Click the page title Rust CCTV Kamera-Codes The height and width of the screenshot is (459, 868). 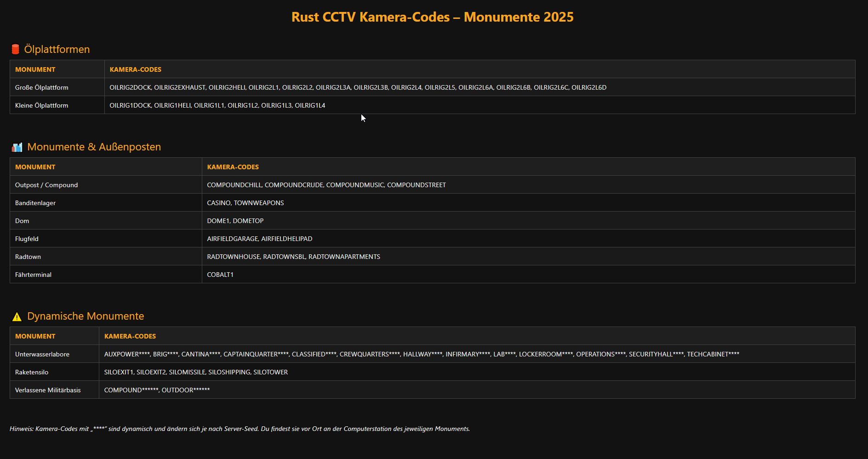click(x=432, y=17)
